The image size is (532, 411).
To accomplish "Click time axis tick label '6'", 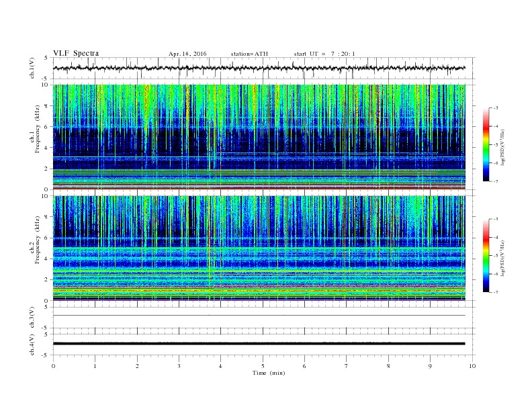I will [x=305, y=366].
